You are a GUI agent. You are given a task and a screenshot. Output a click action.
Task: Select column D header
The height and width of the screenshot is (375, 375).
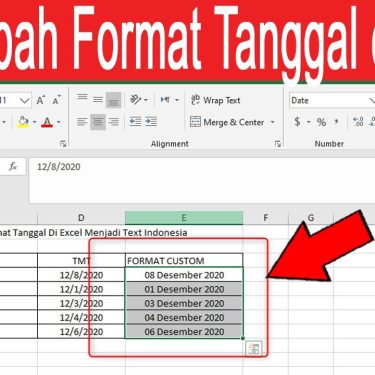coord(81,218)
